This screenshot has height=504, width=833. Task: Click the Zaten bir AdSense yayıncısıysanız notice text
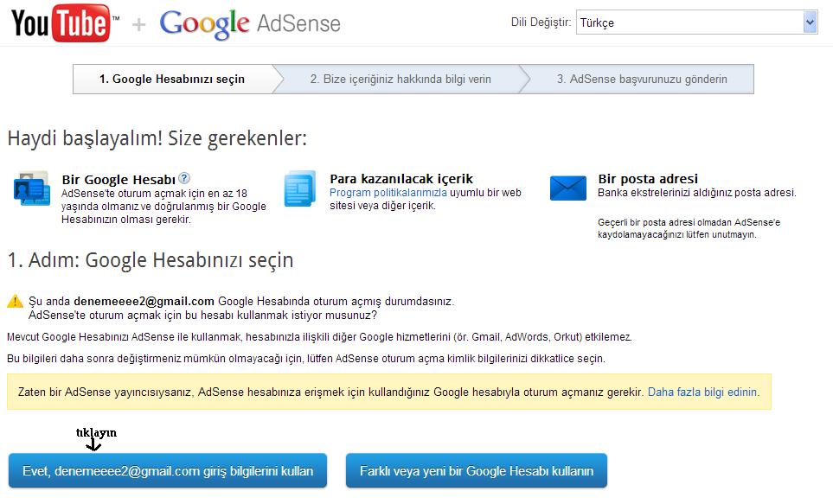pos(330,392)
